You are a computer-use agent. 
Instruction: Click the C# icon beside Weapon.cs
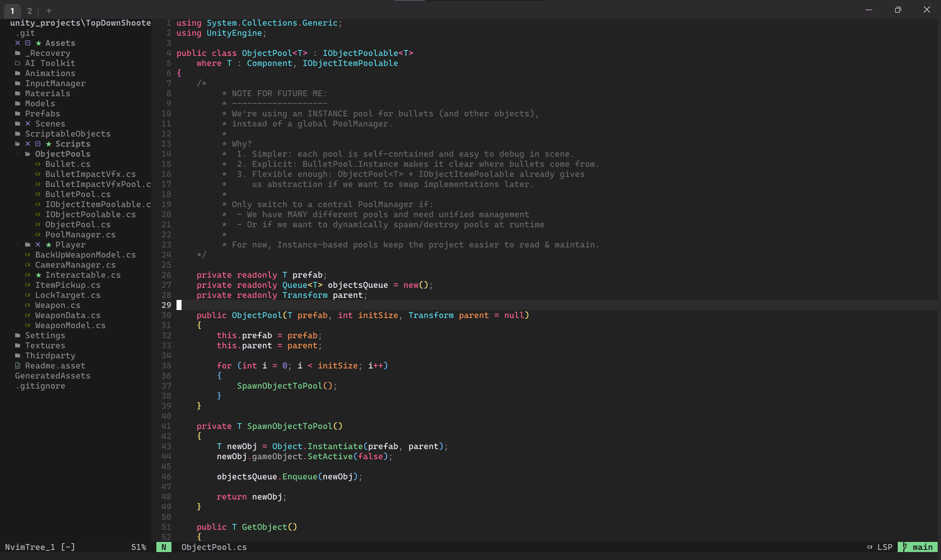(28, 305)
